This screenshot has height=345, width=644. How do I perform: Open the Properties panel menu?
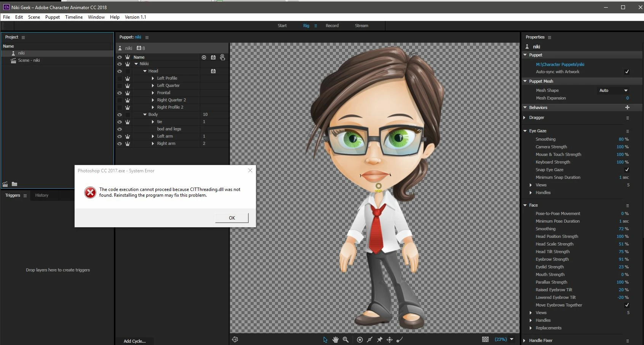pos(550,37)
